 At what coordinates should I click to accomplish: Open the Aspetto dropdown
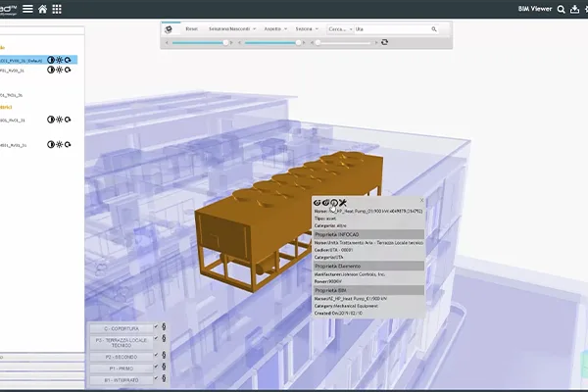[x=275, y=28]
